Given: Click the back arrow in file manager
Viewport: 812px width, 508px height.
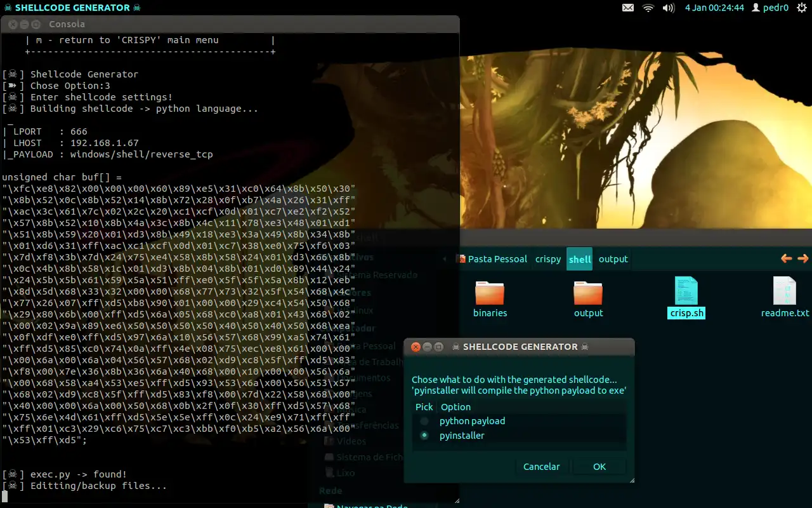Looking at the screenshot, I should coord(786,258).
